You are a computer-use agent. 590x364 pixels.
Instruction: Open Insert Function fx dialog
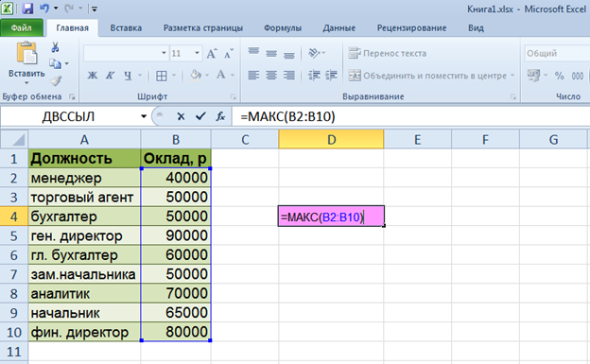[220, 116]
